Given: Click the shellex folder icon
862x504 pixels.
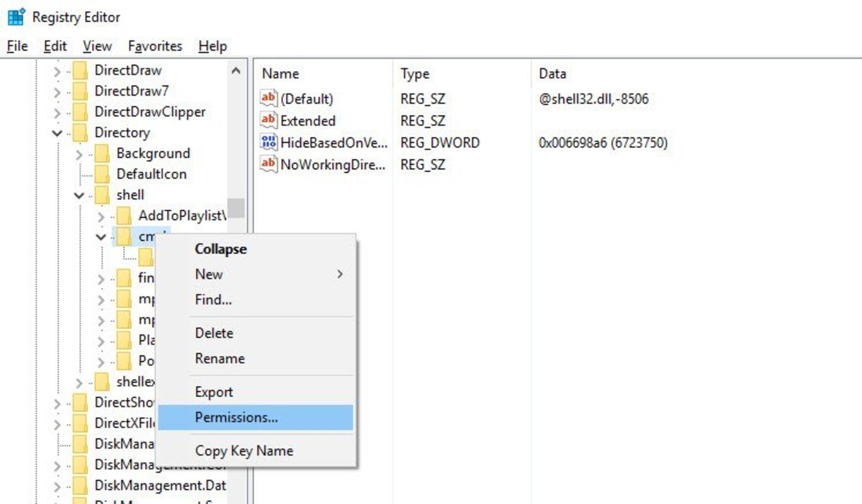Looking at the screenshot, I should pos(102,382).
